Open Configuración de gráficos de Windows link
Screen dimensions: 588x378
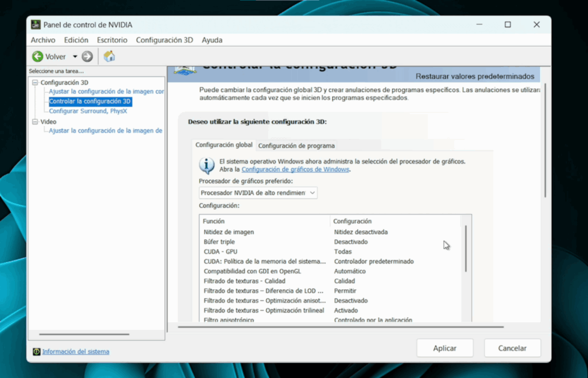[295, 169]
